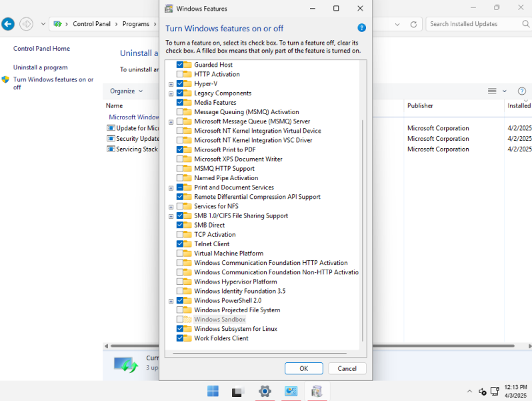The image size is (532, 401).
Task: Expand the Legacy Components node
Action: [x=171, y=93]
